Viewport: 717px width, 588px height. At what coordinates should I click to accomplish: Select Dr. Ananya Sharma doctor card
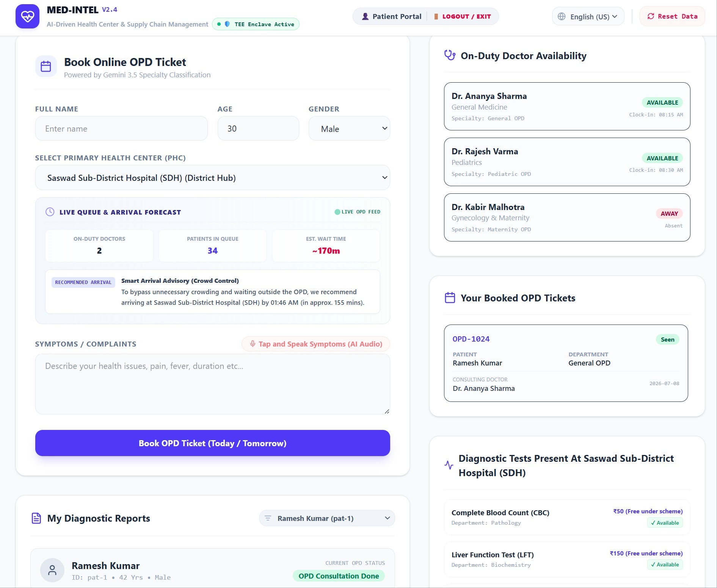567,106
